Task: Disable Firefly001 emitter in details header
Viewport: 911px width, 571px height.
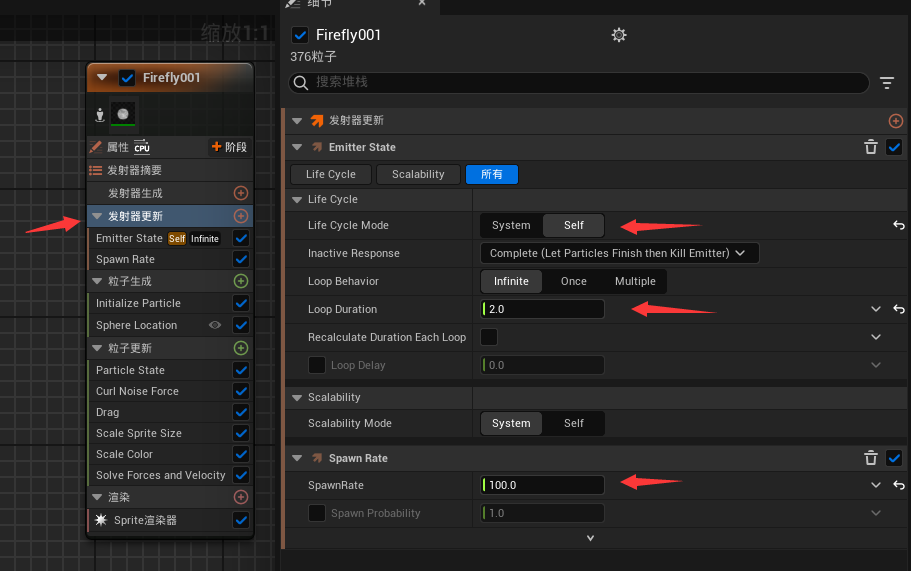Action: [300, 35]
